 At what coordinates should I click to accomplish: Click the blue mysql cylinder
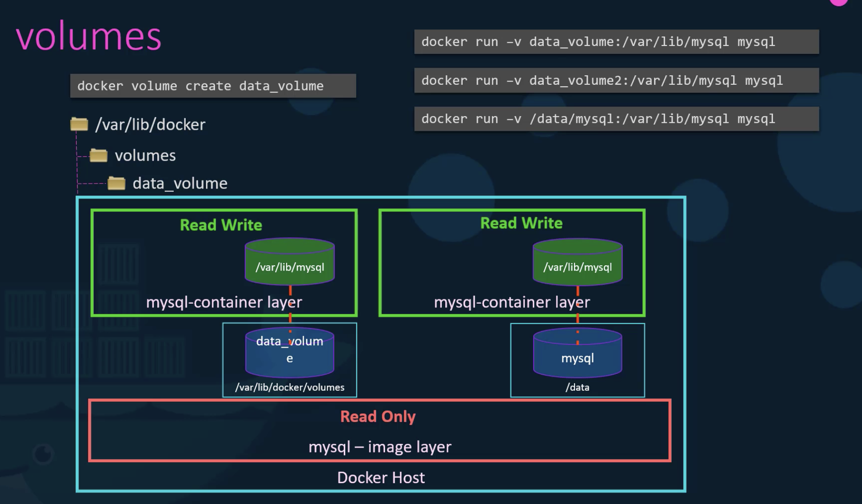pyautogui.click(x=578, y=352)
